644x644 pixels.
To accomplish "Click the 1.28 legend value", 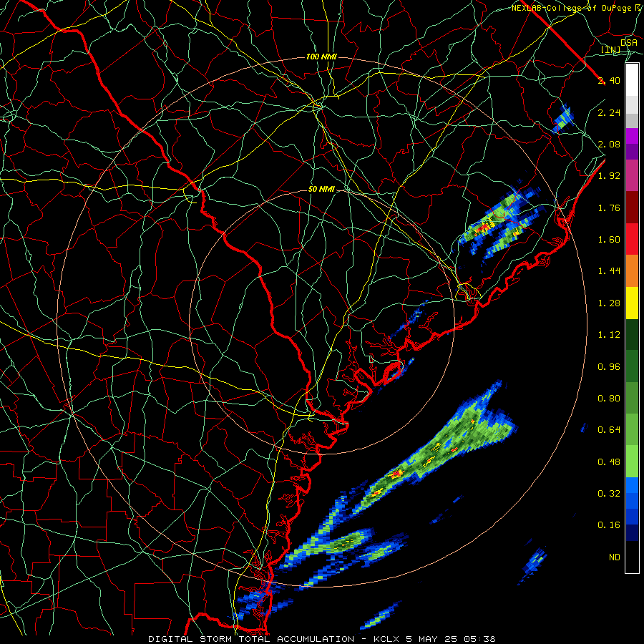I will (x=609, y=303).
